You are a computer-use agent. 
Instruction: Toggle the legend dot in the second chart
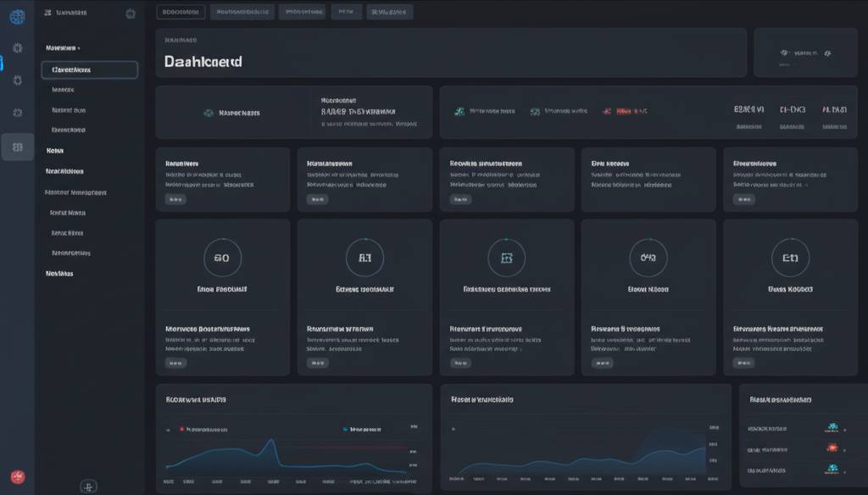[453, 429]
